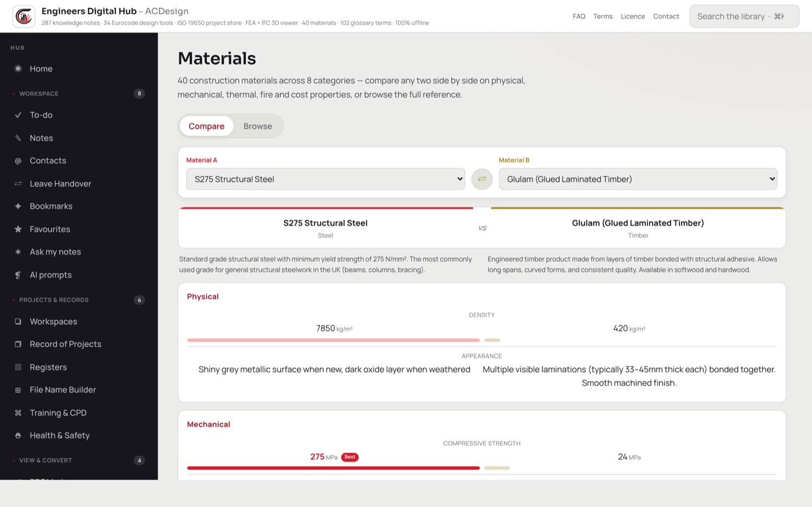Open the FAQ page
The image size is (812, 507).
[579, 16]
